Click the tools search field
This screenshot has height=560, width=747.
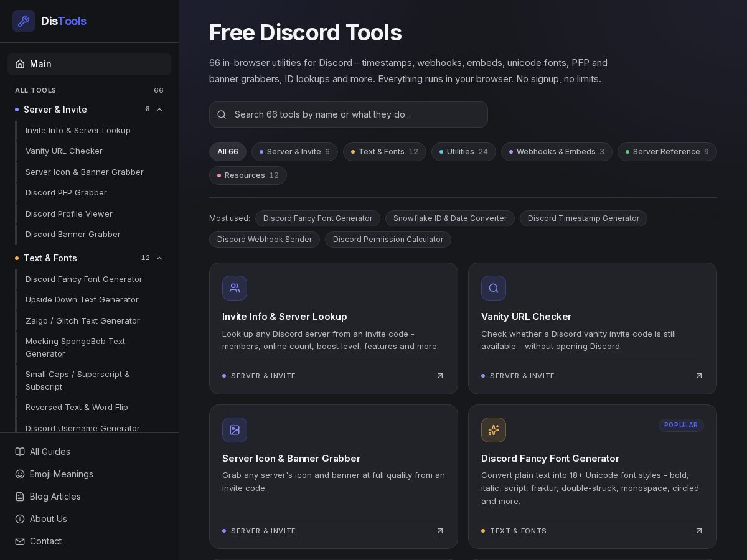pyautogui.click(x=349, y=114)
